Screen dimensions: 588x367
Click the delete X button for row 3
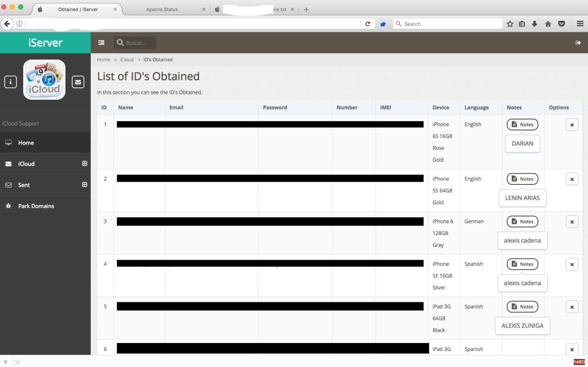point(572,222)
